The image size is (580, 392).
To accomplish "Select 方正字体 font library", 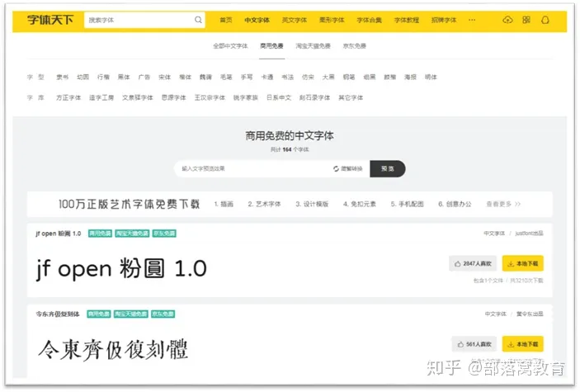I will (x=68, y=97).
